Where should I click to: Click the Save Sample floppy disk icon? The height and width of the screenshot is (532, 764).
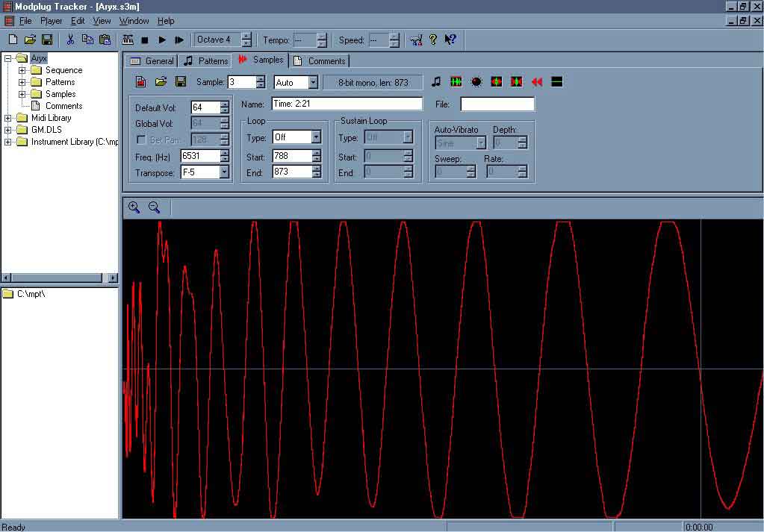click(x=181, y=82)
